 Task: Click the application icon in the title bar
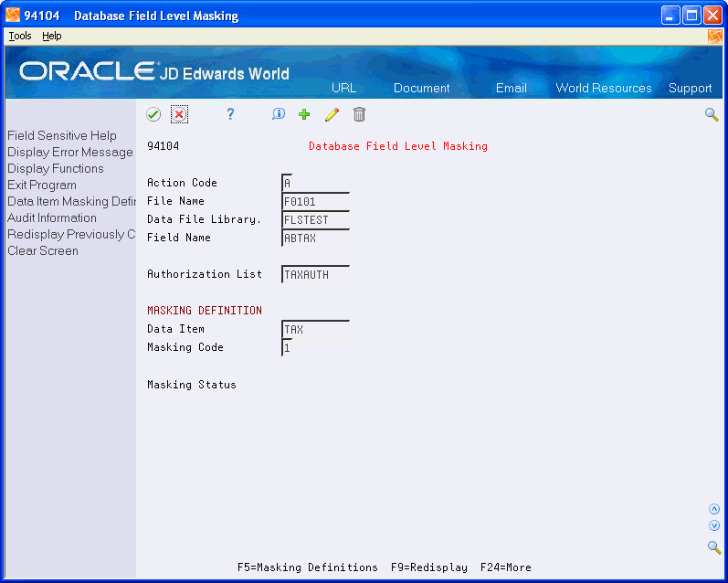point(13,16)
